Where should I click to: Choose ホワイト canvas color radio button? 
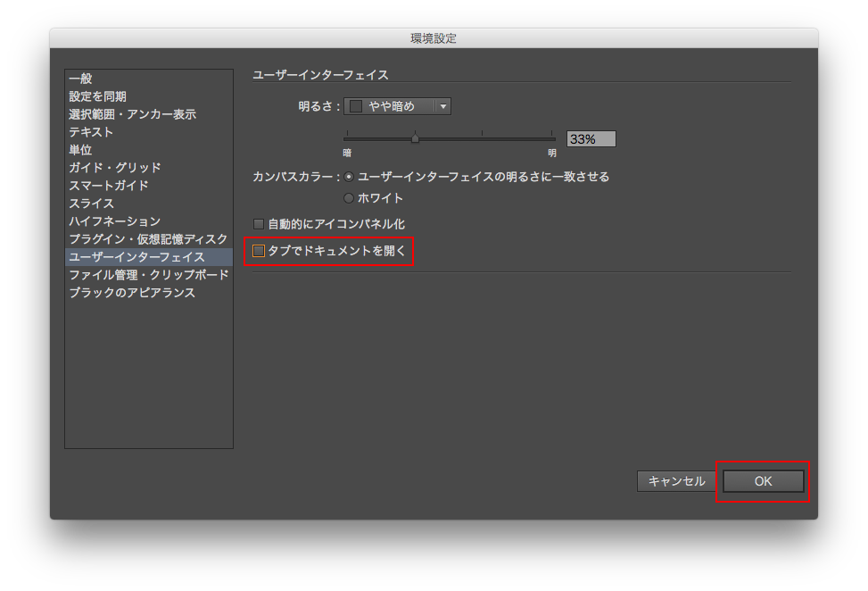[349, 197]
